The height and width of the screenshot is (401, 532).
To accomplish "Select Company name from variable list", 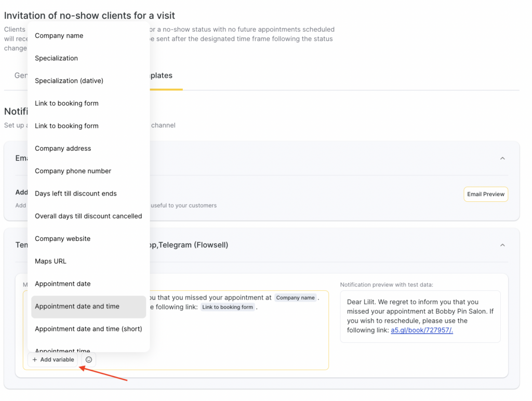I will pyautogui.click(x=59, y=36).
